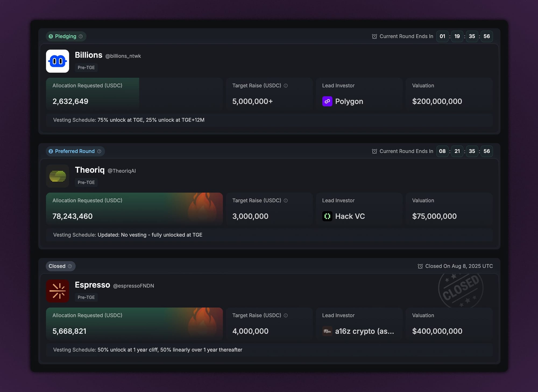Click Target Raise info icon in Espresso card
Screen dimensions: 538x392
286,315
